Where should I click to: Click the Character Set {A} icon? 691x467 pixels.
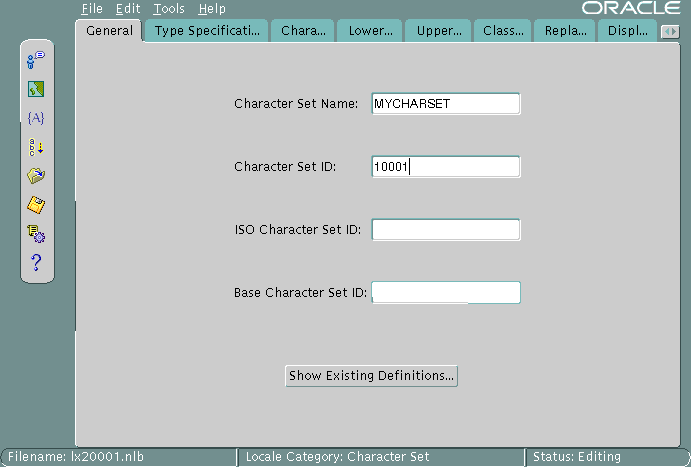(36, 117)
